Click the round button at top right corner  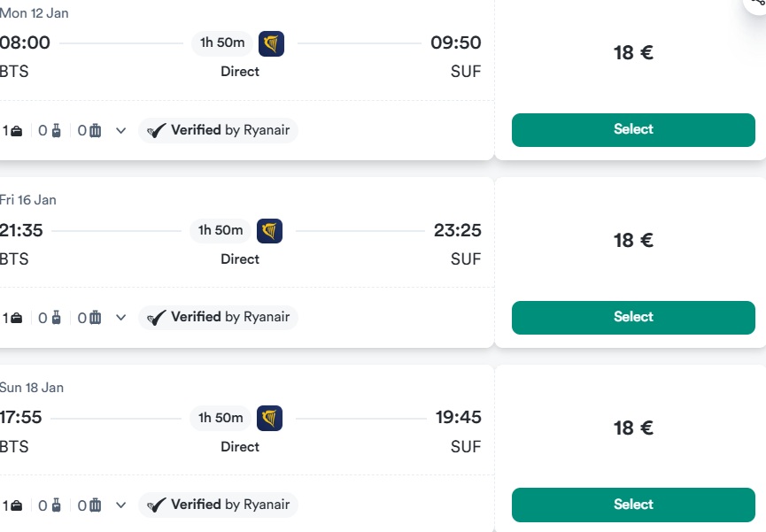[755, 4]
